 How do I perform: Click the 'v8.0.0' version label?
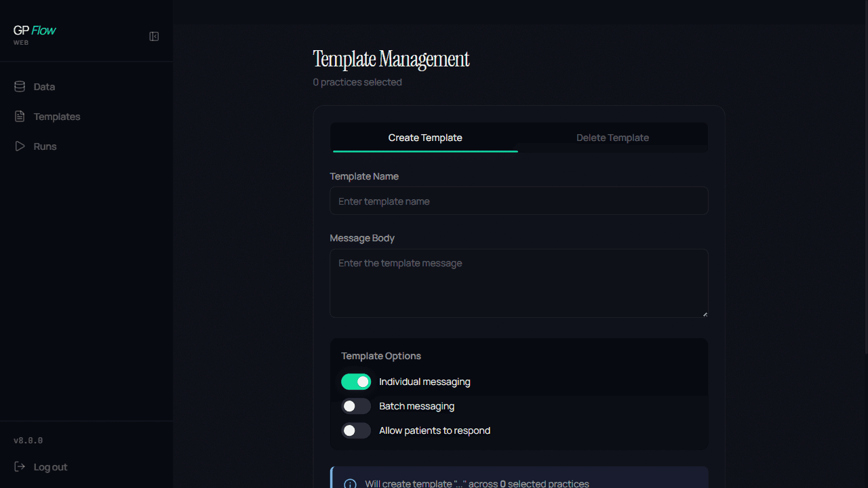click(x=28, y=441)
